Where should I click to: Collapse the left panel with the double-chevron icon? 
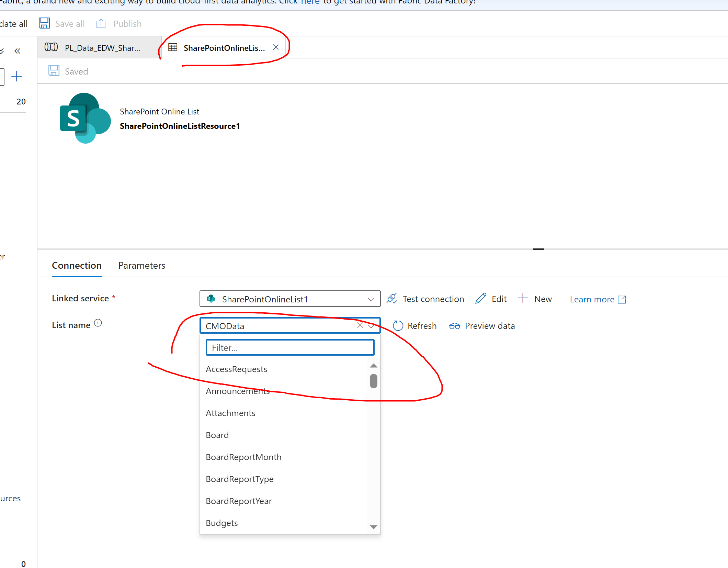click(x=17, y=51)
